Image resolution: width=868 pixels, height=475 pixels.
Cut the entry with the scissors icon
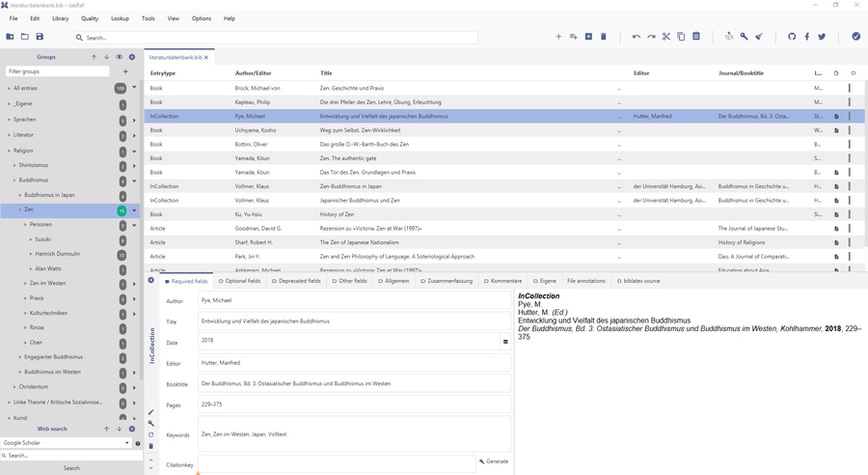[x=665, y=37]
